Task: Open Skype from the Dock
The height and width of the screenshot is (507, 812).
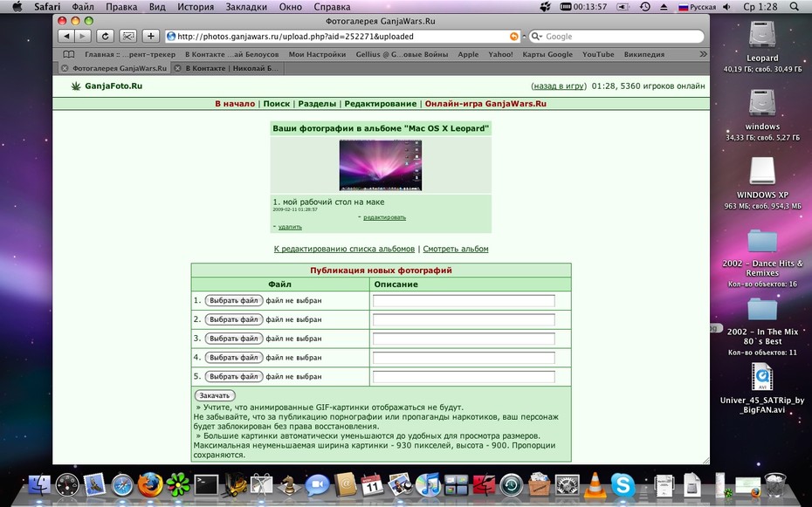Action: [x=623, y=485]
